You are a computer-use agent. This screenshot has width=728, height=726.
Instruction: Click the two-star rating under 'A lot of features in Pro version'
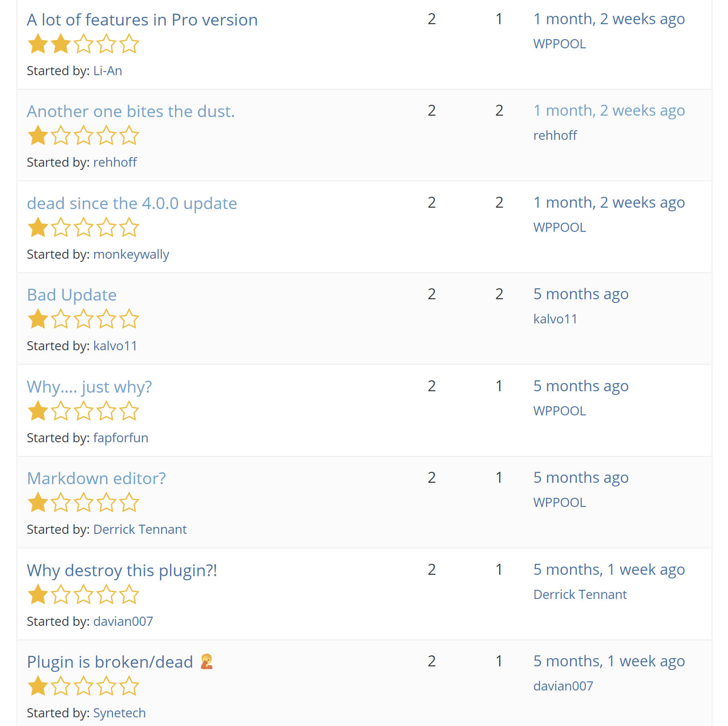coord(83,44)
